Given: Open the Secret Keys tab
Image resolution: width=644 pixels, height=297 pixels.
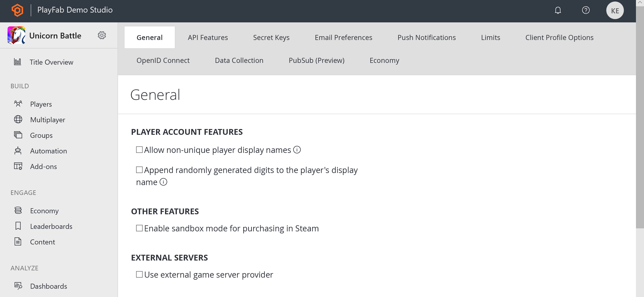Looking at the screenshot, I should click(x=271, y=37).
